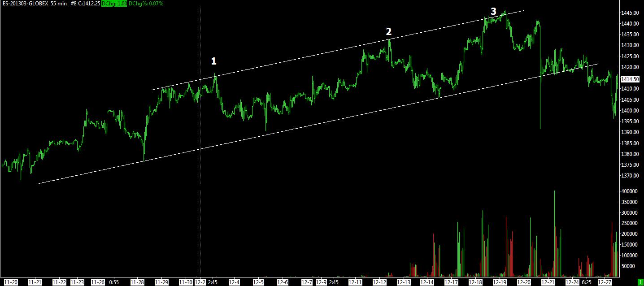Click the 11-20 date marker on the time axis

click(11, 282)
